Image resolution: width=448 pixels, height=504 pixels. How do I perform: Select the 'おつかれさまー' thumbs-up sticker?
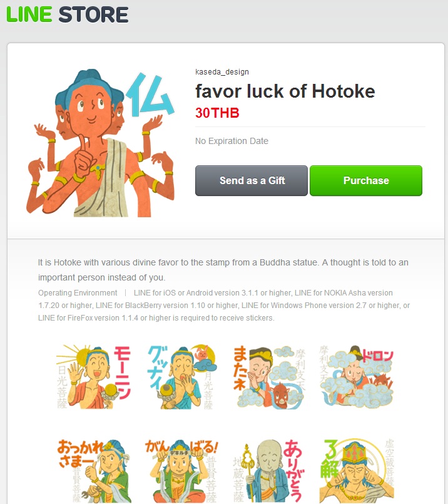click(x=93, y=471)
